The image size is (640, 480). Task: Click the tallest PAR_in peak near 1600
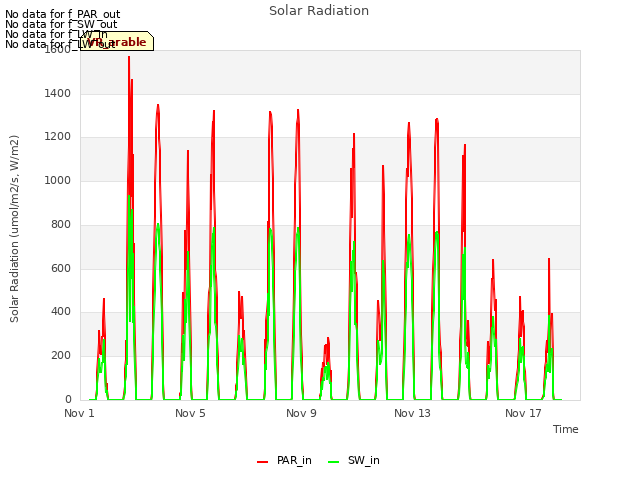point(129,57)
